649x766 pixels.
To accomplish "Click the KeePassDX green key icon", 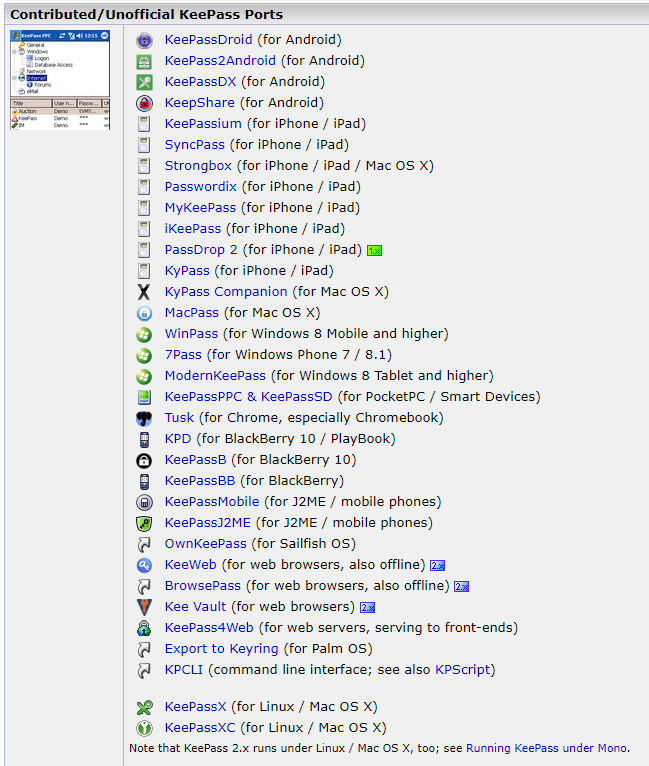I will click(144, 82).
